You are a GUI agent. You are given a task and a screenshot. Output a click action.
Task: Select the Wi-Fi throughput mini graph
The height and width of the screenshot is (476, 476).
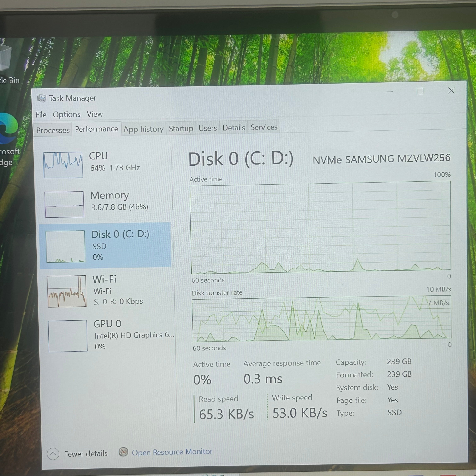point(67,291)
